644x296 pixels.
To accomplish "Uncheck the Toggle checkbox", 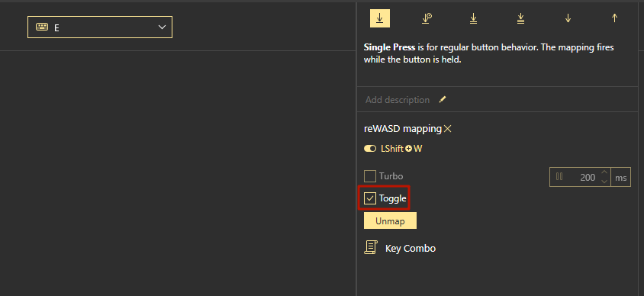I will (x=370, y=198).
